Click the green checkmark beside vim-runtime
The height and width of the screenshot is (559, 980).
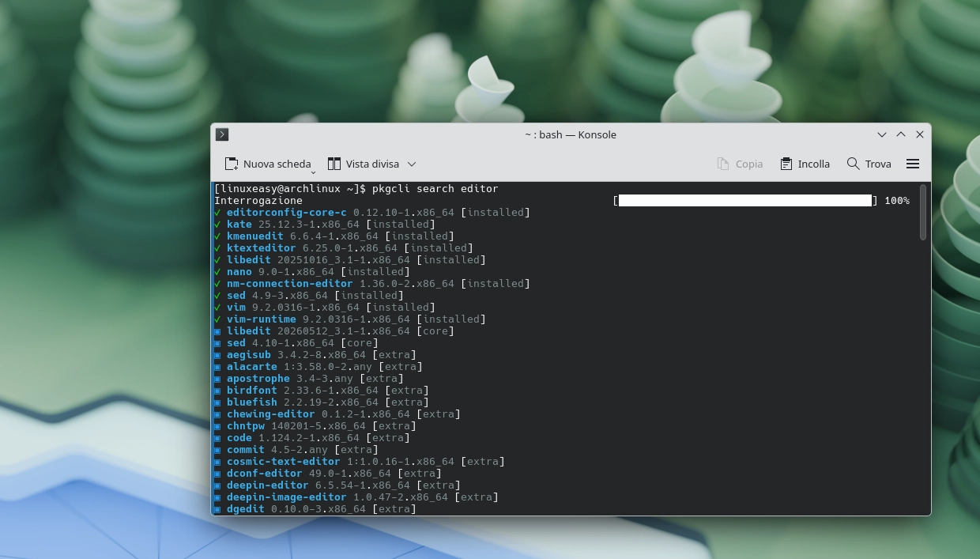(x=217, y=319)
